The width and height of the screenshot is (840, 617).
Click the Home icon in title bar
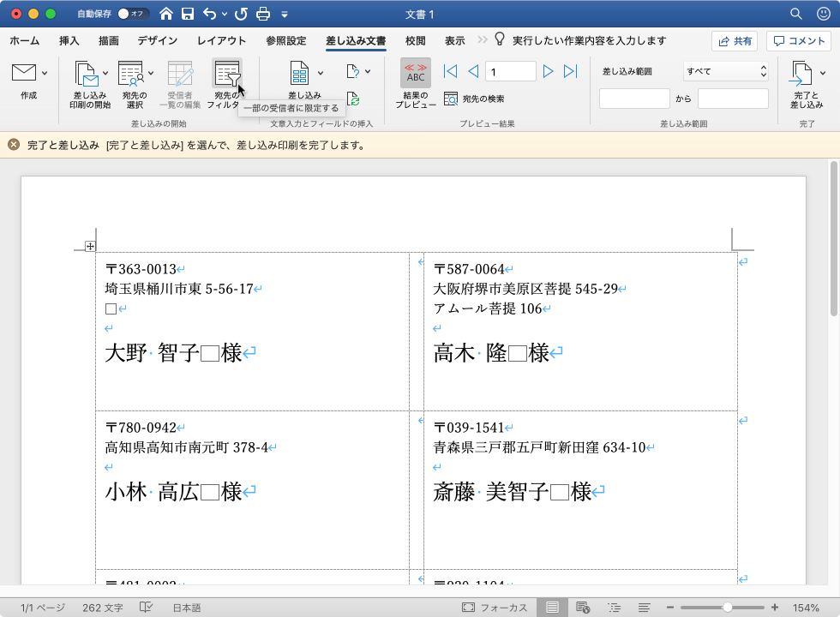point(166,14)
